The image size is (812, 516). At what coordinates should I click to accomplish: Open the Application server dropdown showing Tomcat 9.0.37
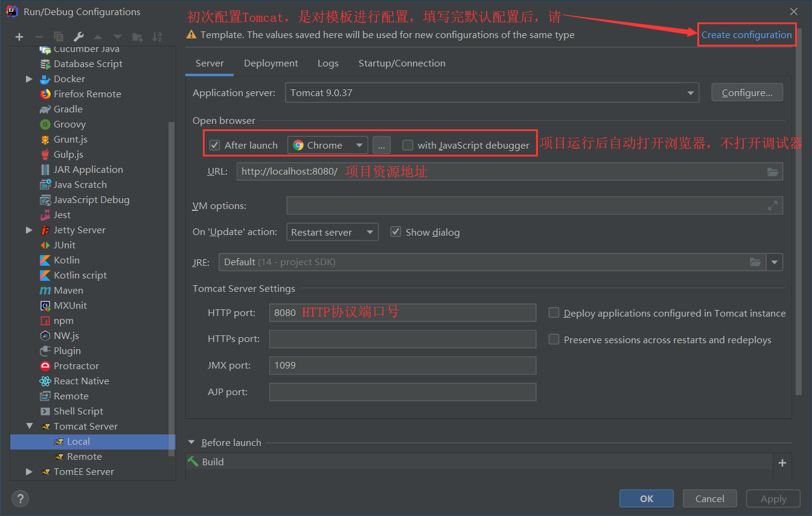click(x=492, y=93)
